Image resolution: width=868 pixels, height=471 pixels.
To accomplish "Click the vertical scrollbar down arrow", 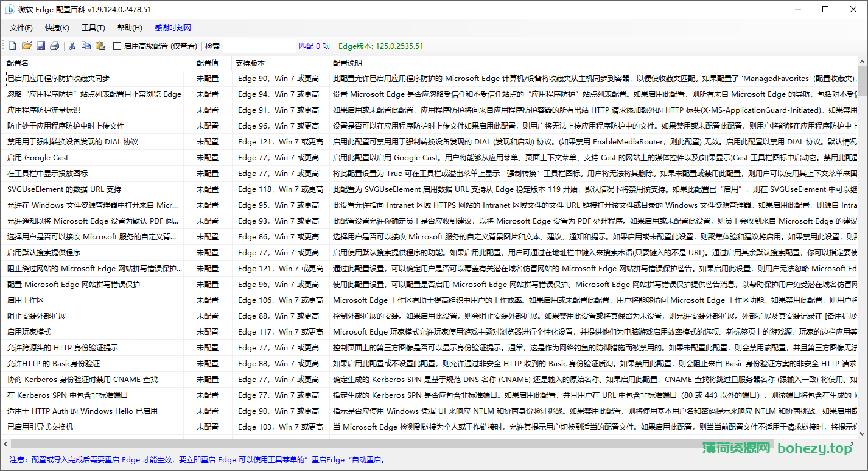I will 863,433.
